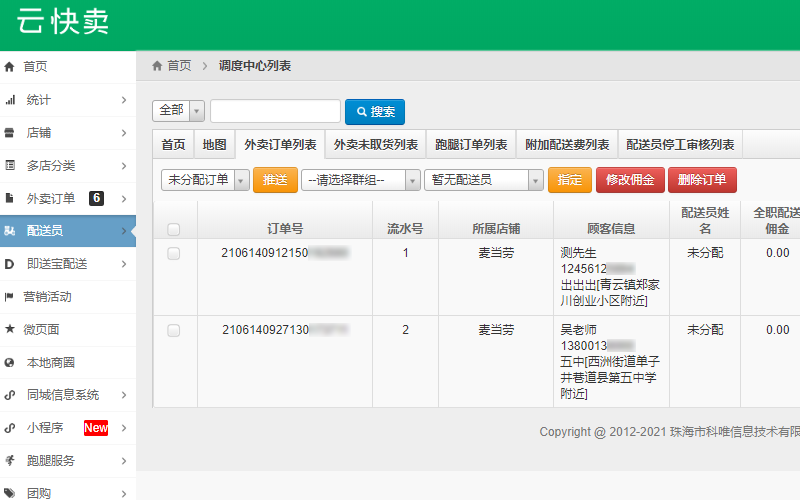Expand the 多店分类 sidebar chevron
This screenshot has width=800, height=500.
pos(123,166)
